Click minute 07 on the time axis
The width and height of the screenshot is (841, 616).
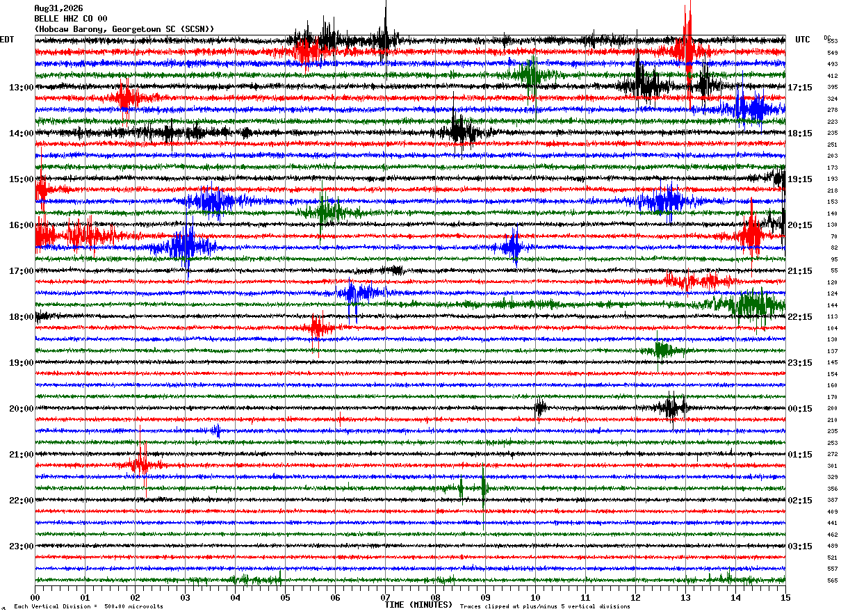click(x=385, y=597)
